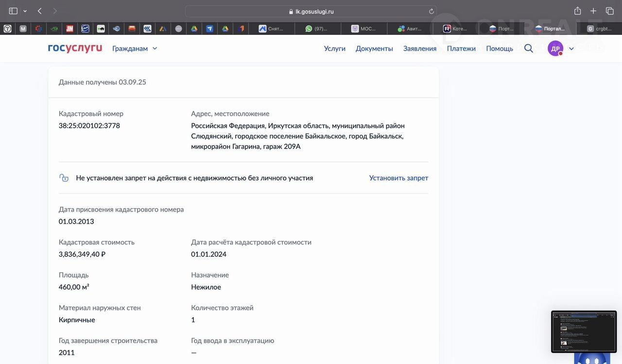Expand the Гражданам dropdown
The height and width of the screenshot is (364, 622).
(x=135, y=49)
